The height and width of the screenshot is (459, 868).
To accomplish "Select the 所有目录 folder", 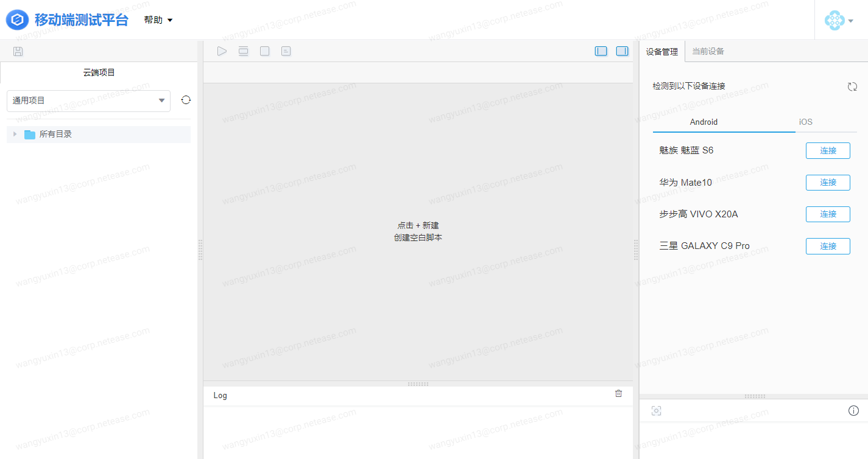I will coord(99,134).
